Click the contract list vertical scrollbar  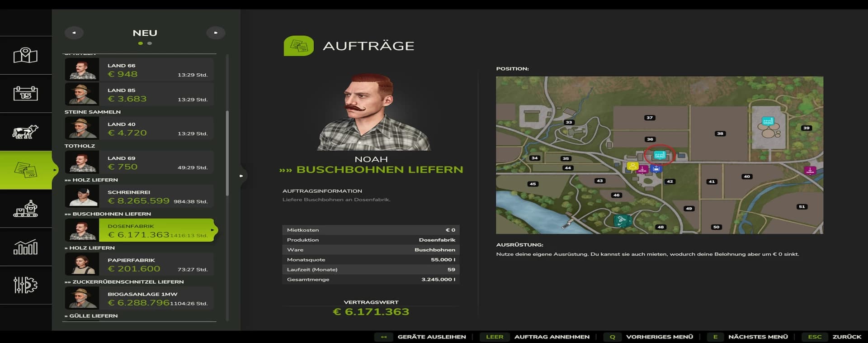coord(227,153)
